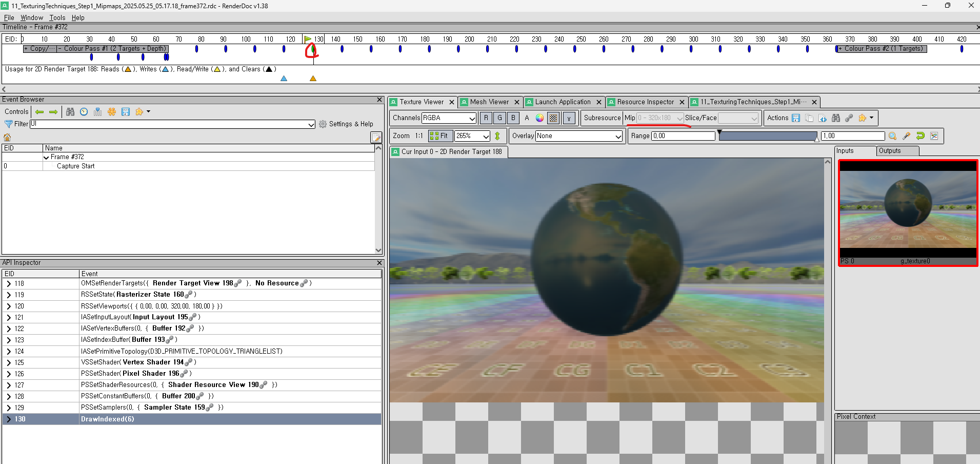Expand EID 127 PSSetShaderResources row

click(9, 385)
